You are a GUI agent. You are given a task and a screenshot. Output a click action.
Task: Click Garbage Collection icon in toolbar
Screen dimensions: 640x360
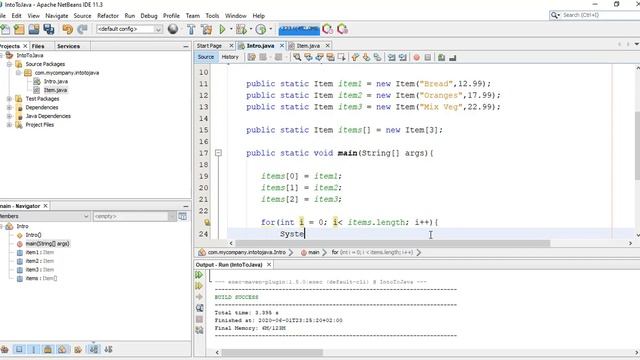327,29
